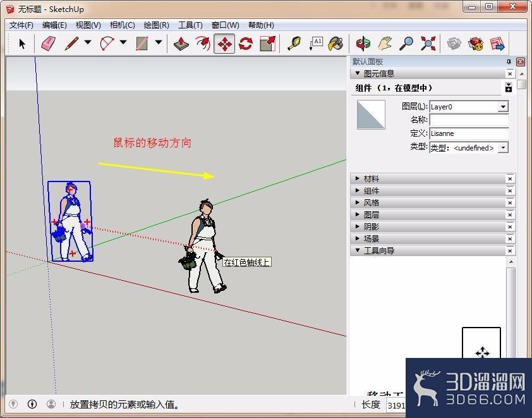Image resolution: width=532 pixels, height=418 pixels.
Task: Open the 3D Warehouse icon
Action: (454, 44)
